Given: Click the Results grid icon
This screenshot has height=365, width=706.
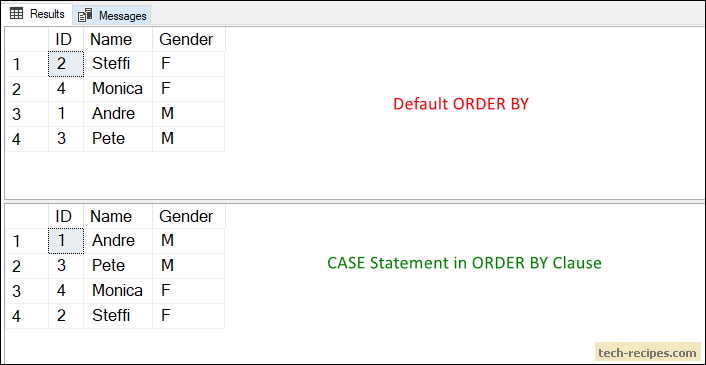Looking at the screenshot, I should [x=16, y=14].
